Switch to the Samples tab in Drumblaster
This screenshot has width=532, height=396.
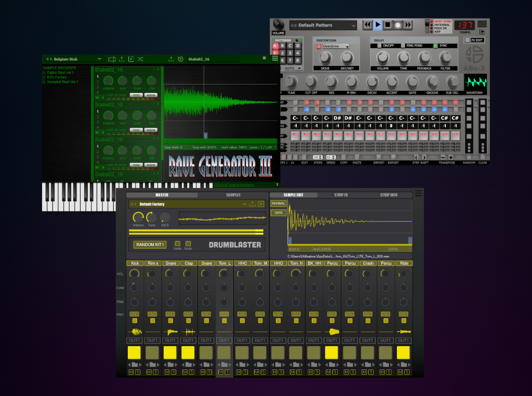(233, 195)
